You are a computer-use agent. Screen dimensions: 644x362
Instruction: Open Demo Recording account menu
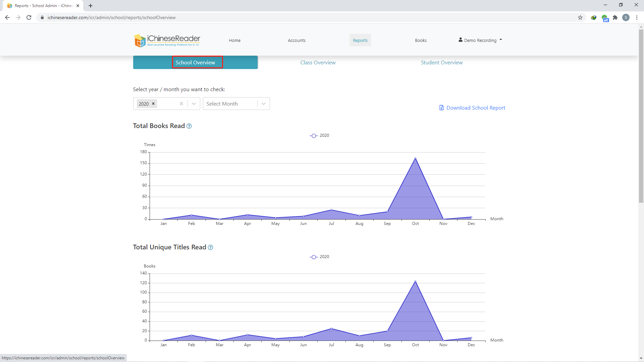pyautogui.click(x=480, y=40)
